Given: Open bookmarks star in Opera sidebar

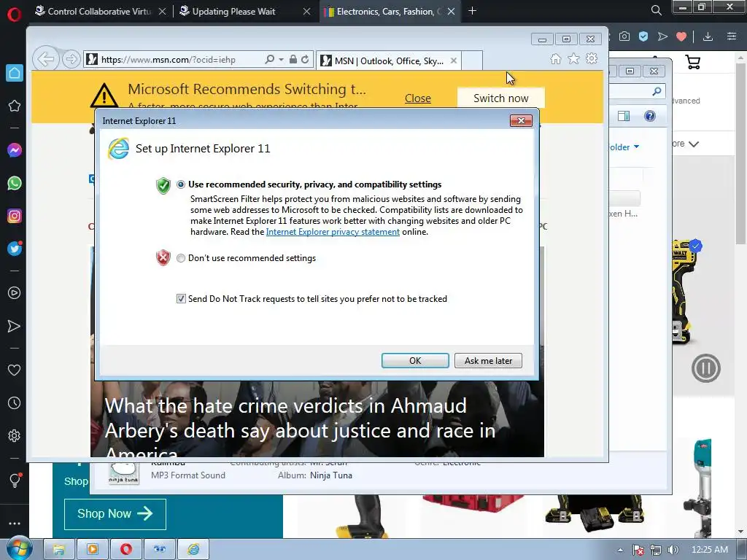Looking at the screenshot, I should pos(15,106).
